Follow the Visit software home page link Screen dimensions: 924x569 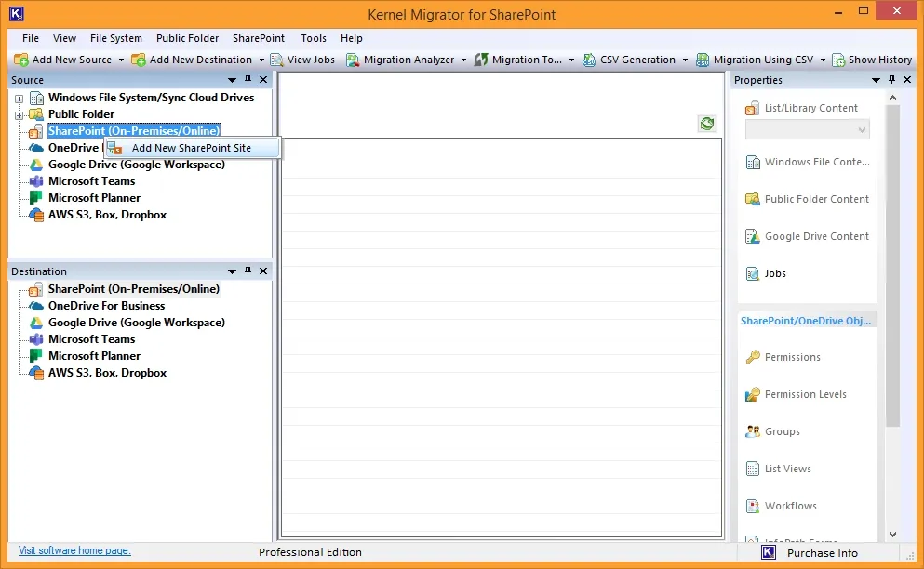[x=74, y=550]
